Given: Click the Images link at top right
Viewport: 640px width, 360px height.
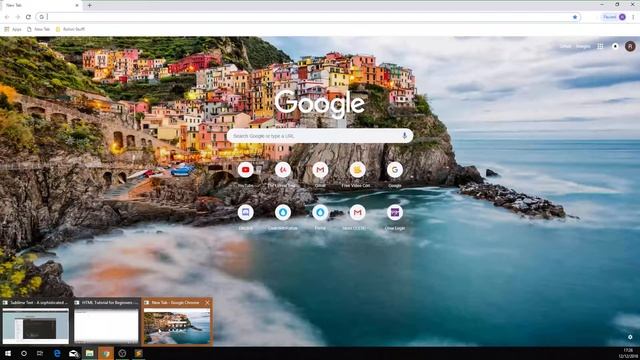Looking at the screenshot, I should click(x=583, y=46).
